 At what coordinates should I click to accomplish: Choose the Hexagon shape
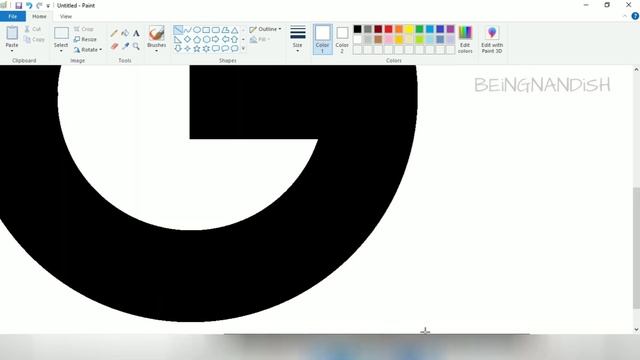click(x=206, y=40)
